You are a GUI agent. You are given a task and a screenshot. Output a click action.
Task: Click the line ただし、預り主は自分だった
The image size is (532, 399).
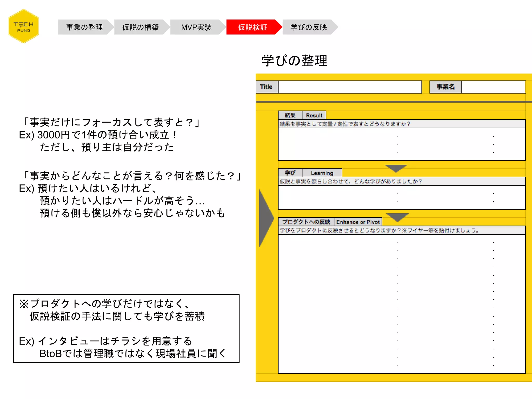click(x=107, y=147)
